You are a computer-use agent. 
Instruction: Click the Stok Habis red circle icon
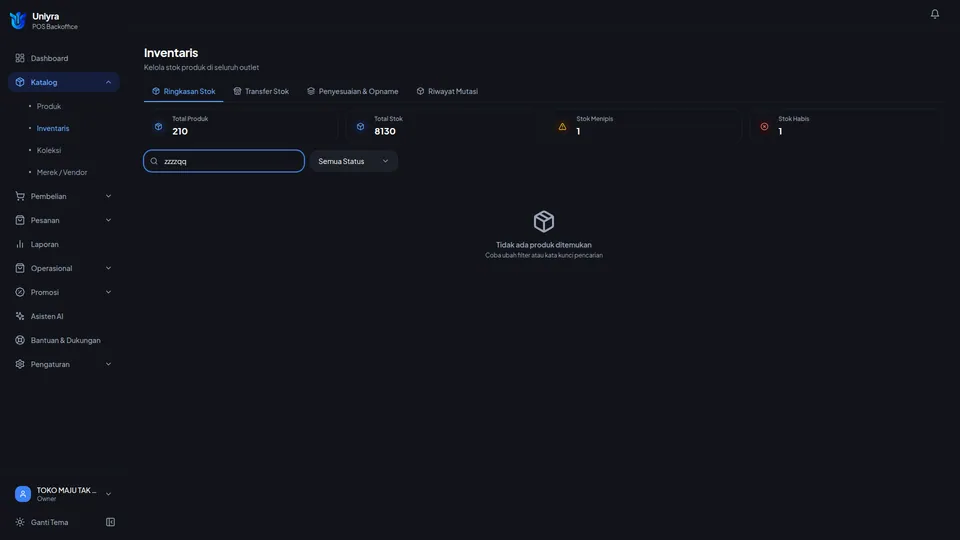click(764, 126)
